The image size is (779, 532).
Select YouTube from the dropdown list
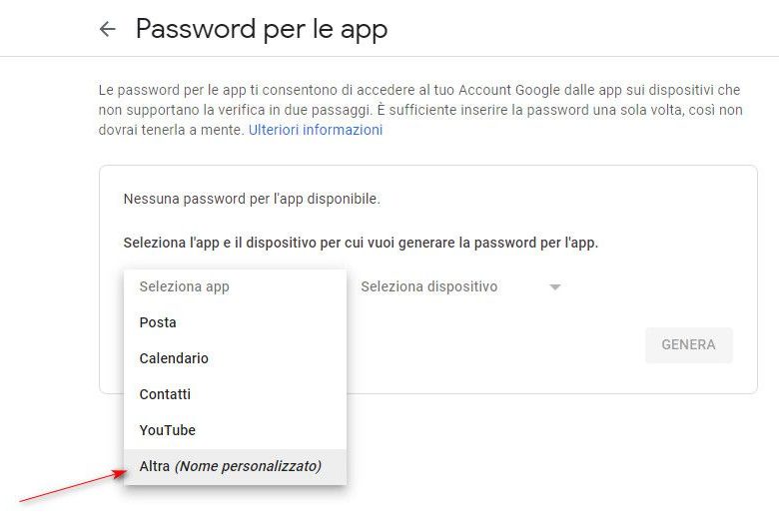click(x=168, y=430)
